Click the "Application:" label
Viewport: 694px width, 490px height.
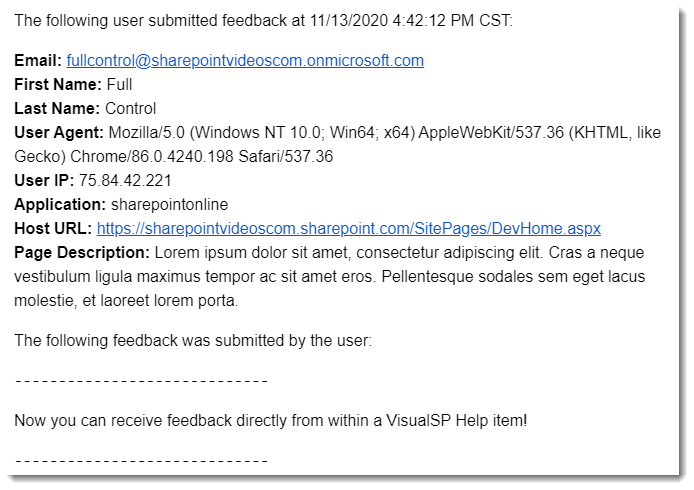[60, 205]
